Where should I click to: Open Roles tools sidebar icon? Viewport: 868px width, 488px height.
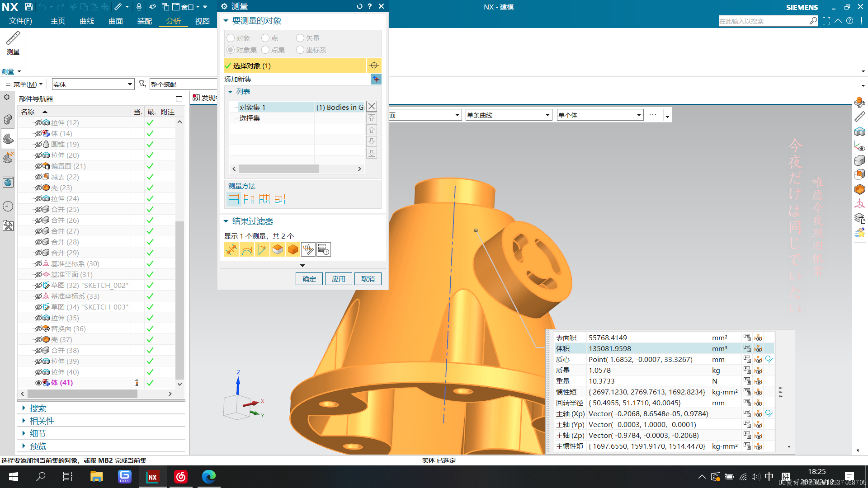tap(8, 225)
